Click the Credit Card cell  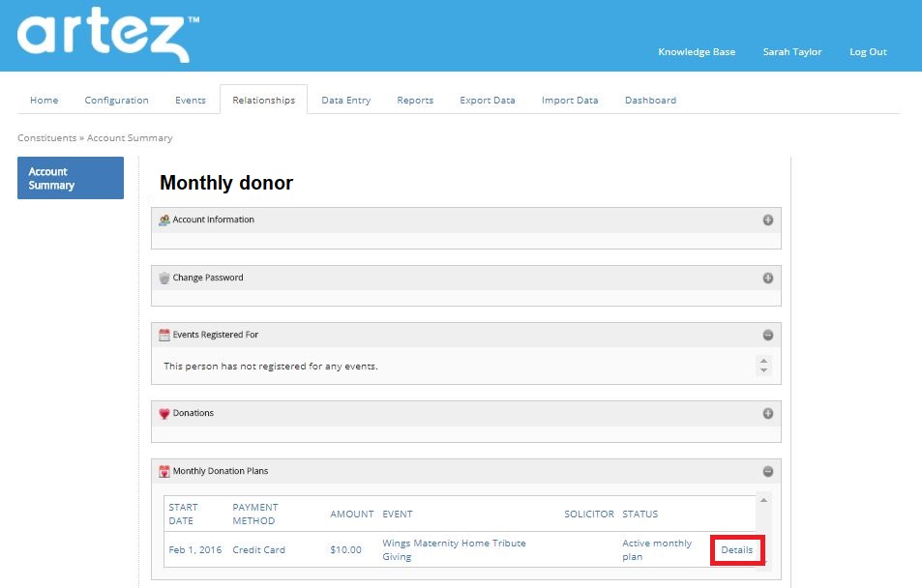(258, 549)
